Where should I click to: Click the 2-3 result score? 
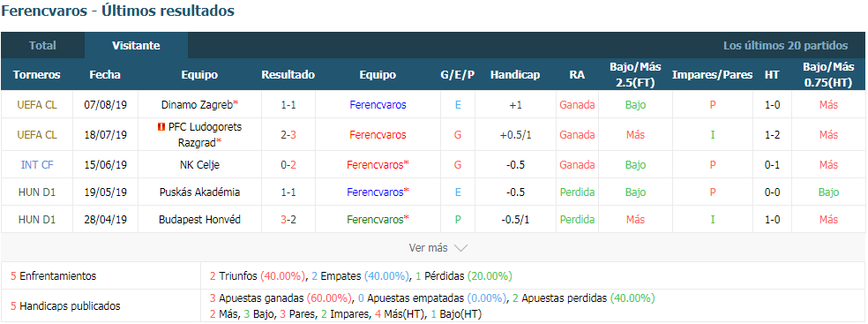[x=288, y=134]
